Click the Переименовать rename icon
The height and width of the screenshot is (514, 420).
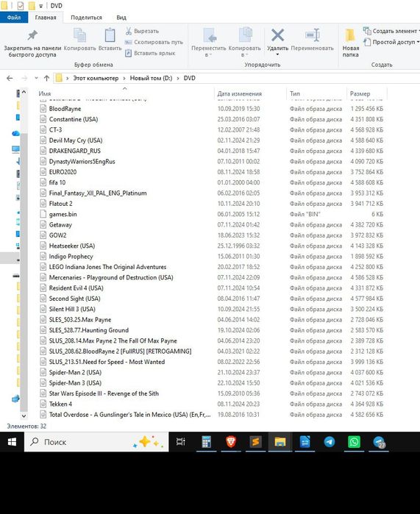tap(312, 35)
